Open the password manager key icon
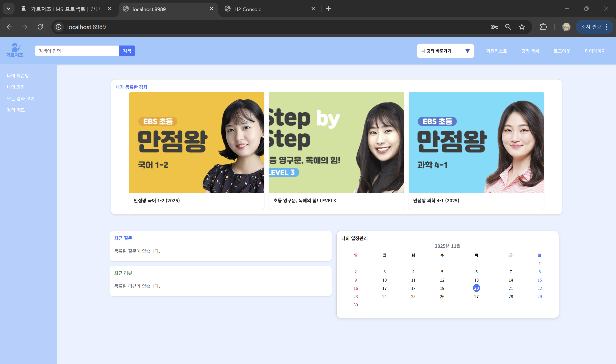 494,27
